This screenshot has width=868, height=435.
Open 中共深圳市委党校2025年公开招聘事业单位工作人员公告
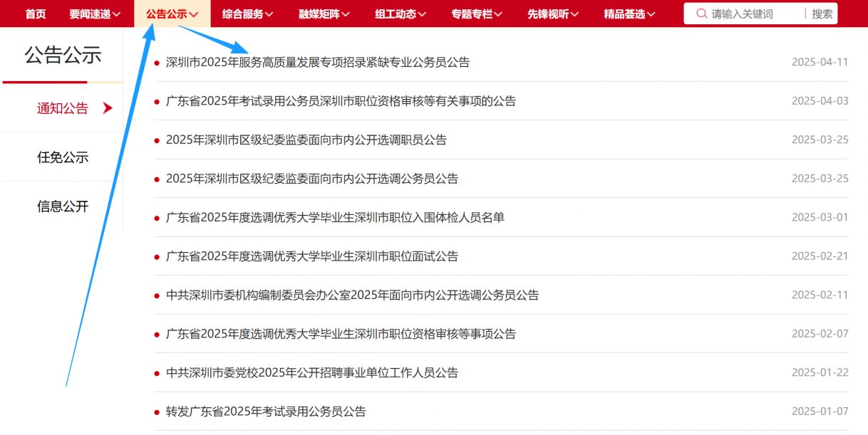click(312, 372)
